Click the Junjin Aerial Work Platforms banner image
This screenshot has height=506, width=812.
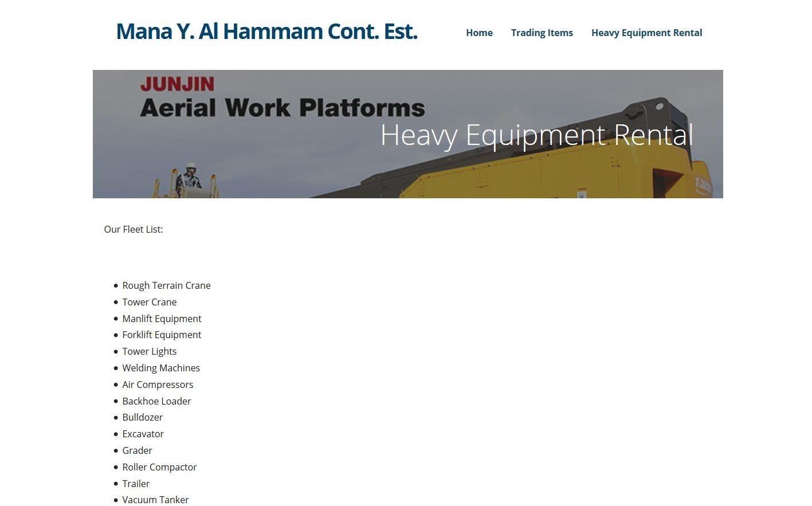[407, 134]
